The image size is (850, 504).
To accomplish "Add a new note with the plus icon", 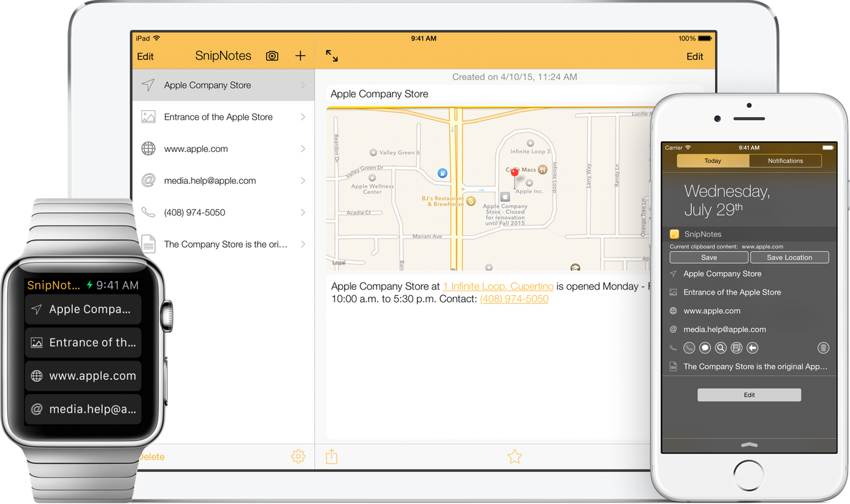I will 301,56.
